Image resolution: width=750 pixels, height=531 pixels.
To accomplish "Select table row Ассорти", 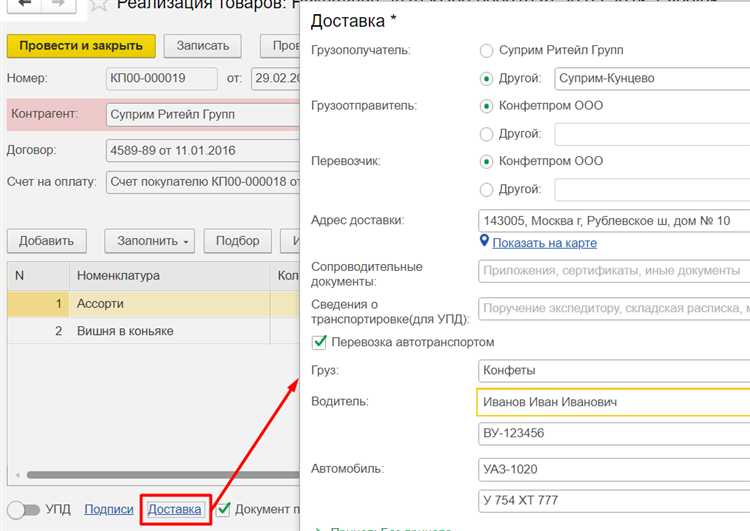I will click(154, 304).
